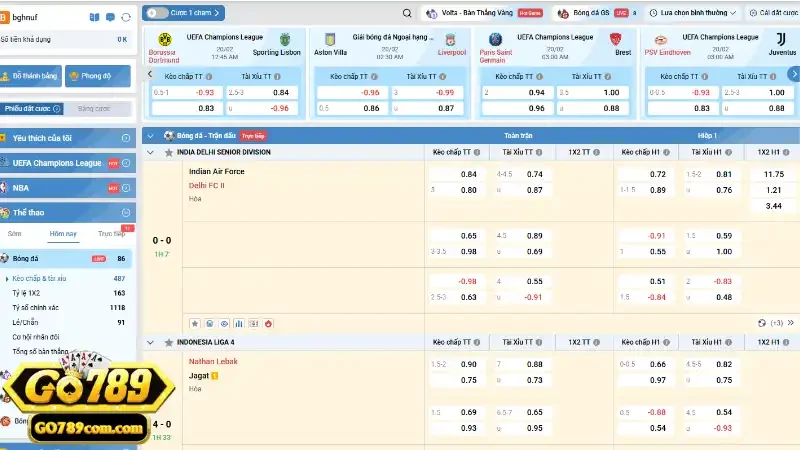Viewport: 800px width, 450px height.
Task: Switch to the Sớm tab
Action: 14,233
